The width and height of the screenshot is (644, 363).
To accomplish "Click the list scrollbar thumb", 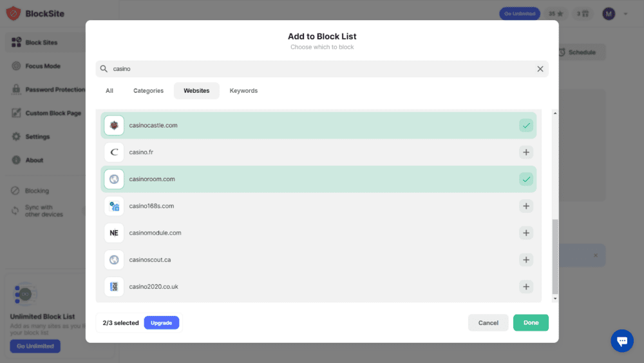I will point(555,257).
